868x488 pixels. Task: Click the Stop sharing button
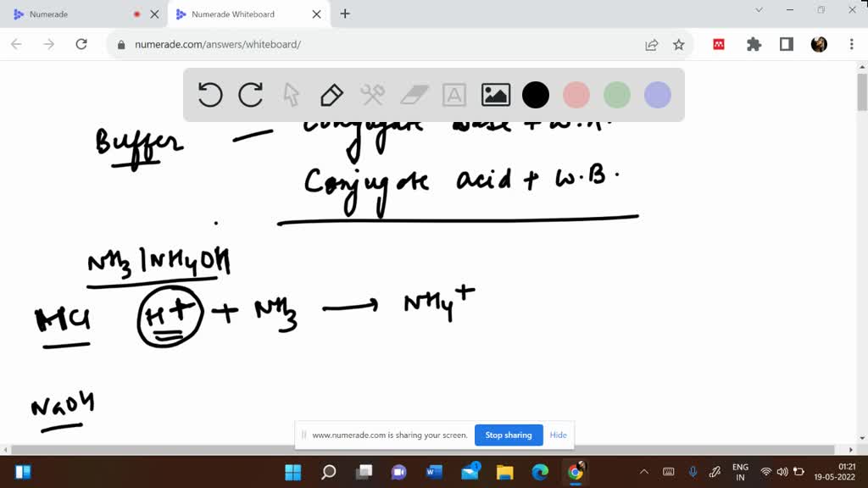click(509, 435)
